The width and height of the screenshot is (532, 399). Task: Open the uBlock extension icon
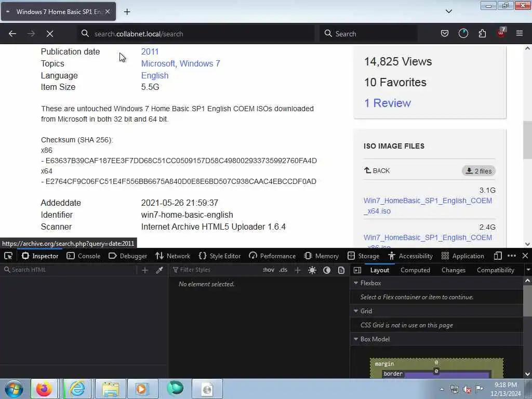point(501,33)
